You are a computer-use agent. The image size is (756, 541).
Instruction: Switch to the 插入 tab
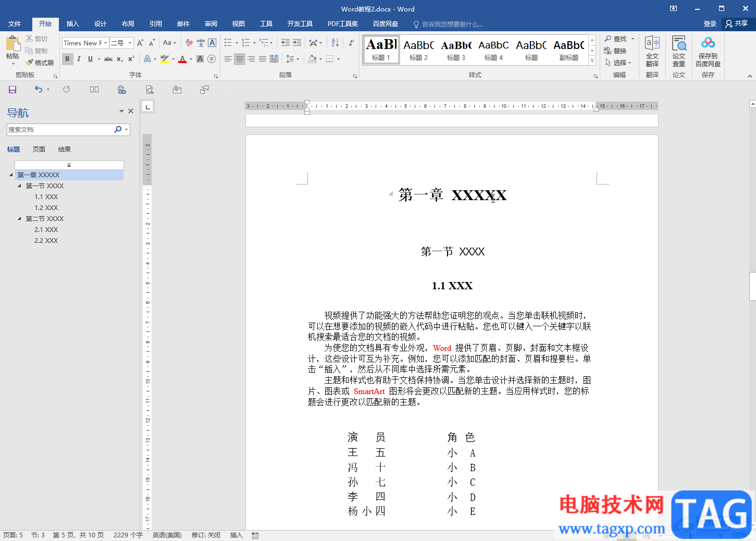pyautogui.click(x=72, y=24)
